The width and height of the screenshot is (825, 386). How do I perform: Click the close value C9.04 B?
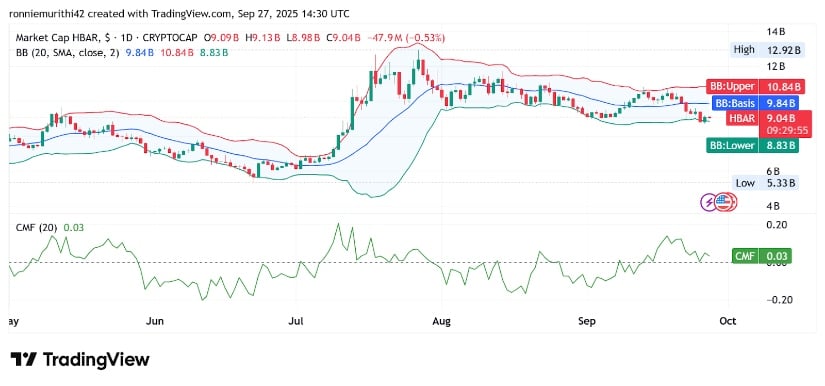coord(344,38)
